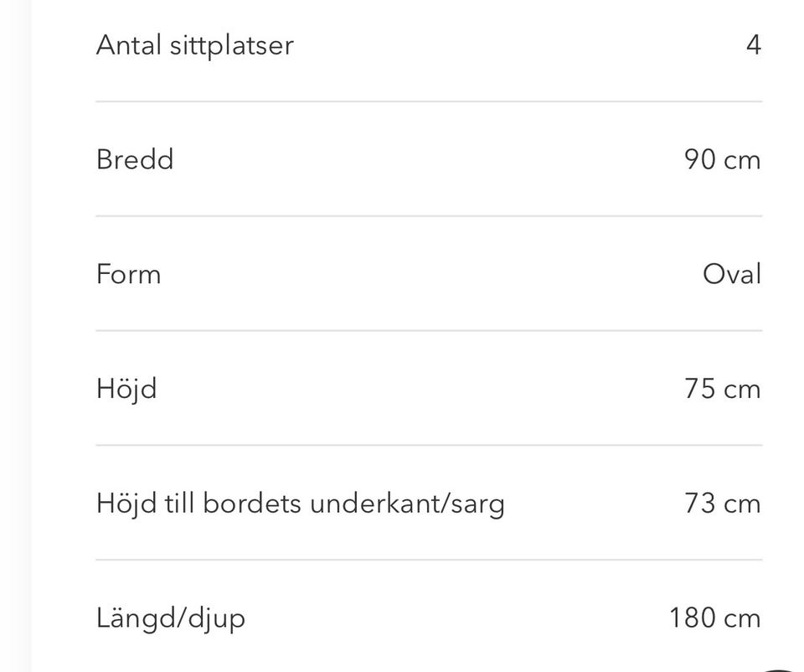Select the 'Bredd' specification label
Viewport: 804px width, 672px height.
(135, 159)
